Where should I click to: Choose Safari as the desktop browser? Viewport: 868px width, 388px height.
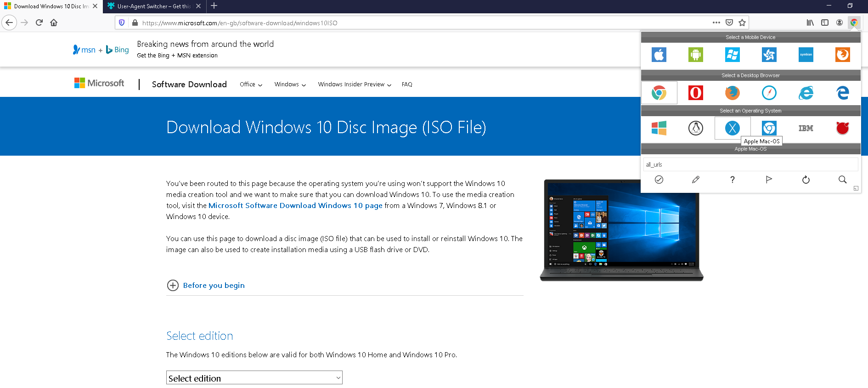[769, 93]
